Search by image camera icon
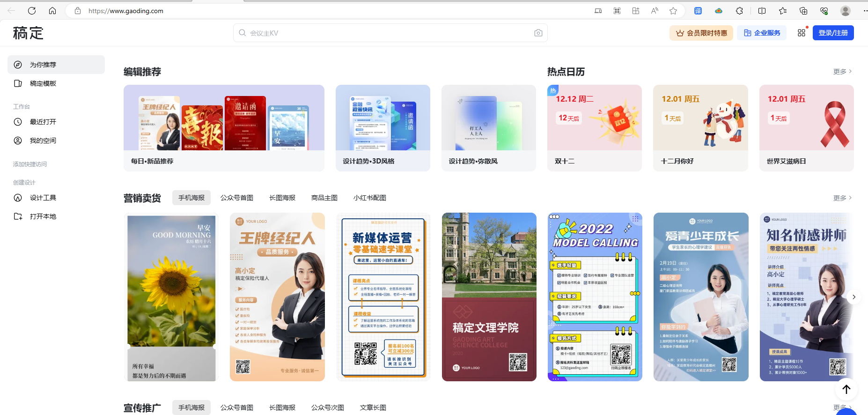The image size is (868, 415). (x=538, y=33)
